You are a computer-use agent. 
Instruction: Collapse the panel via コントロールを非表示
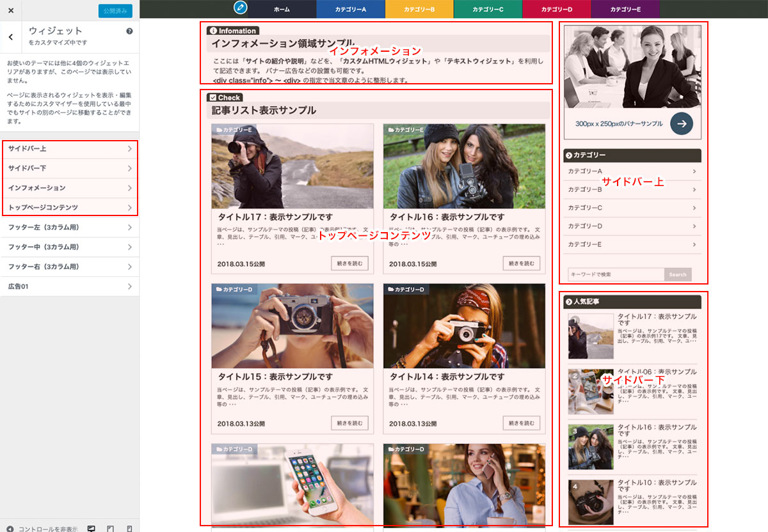coord(42,528)
